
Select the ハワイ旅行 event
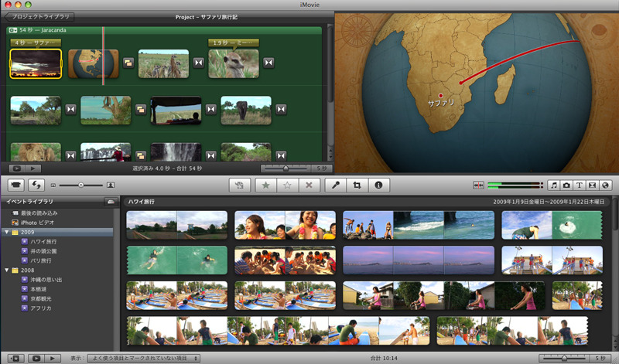pyautogui.click(x=43, y=241)
